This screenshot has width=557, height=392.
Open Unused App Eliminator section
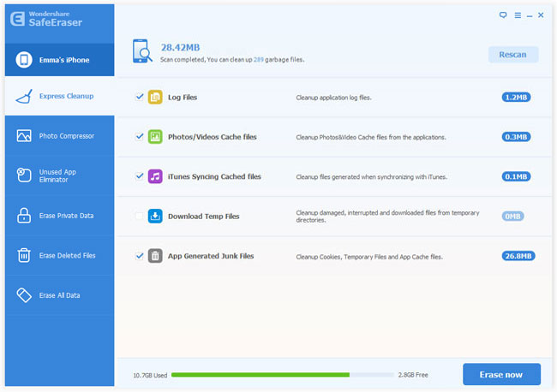click(60, 175)
